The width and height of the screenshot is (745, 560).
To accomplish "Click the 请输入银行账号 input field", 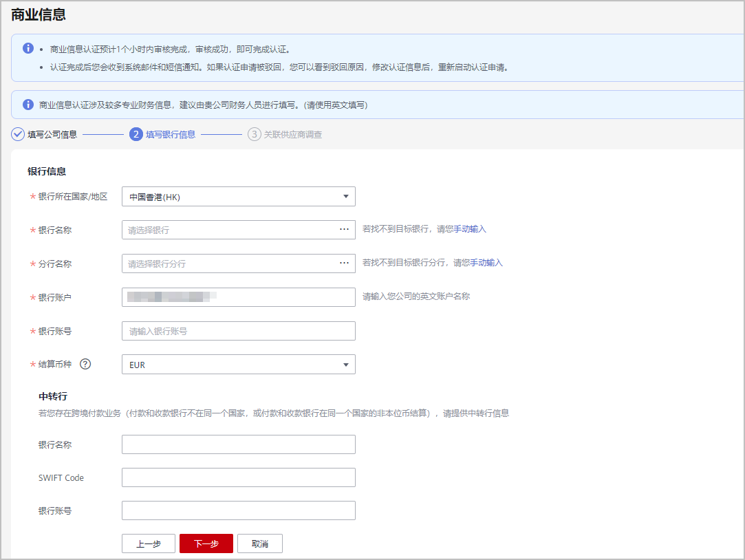I will click(x=239, y=331).
